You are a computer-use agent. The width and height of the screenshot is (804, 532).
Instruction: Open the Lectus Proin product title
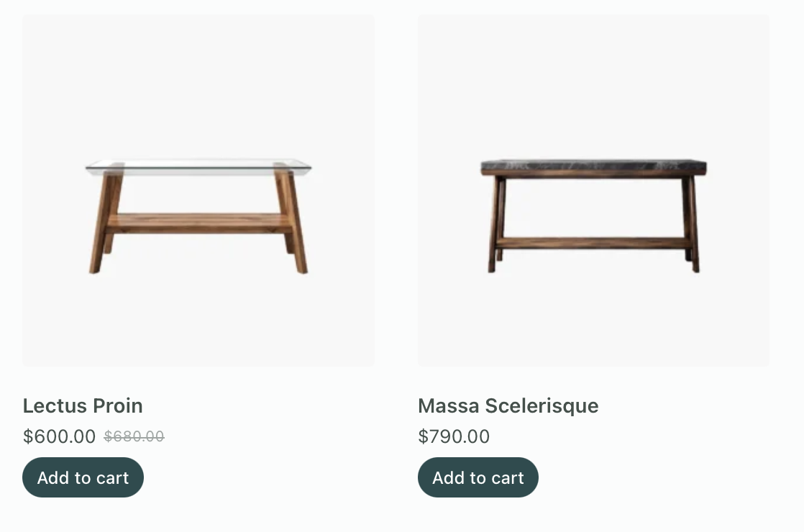point(83,406)
